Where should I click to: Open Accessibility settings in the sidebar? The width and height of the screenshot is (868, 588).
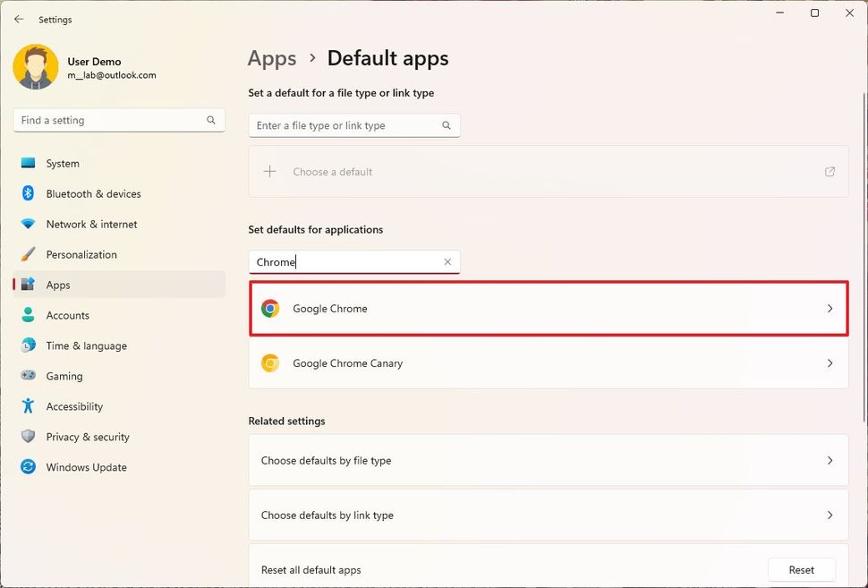coord(74,406)
